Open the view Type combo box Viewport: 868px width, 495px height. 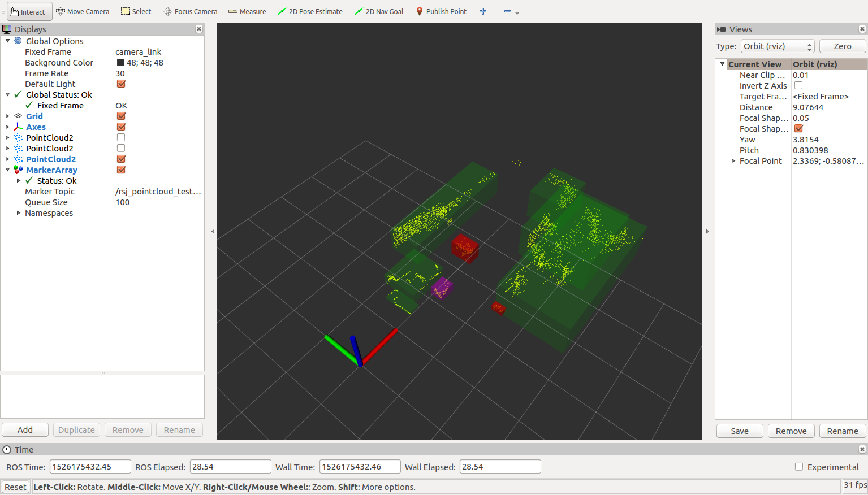click(778, 46)
